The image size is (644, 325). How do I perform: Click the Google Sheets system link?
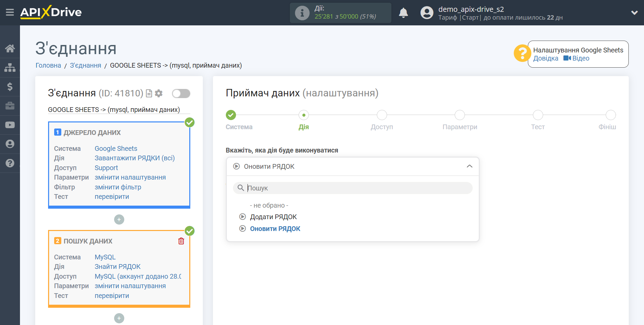116,148
